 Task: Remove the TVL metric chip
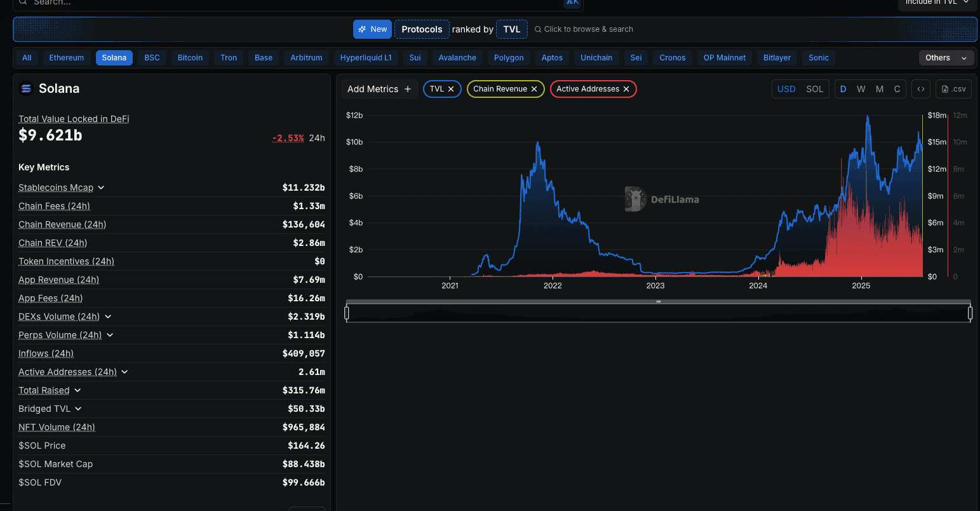click(451, 89)
